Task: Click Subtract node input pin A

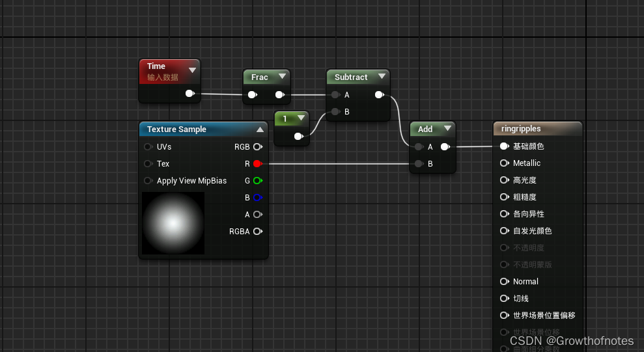Action: click(x=335, y=95)
